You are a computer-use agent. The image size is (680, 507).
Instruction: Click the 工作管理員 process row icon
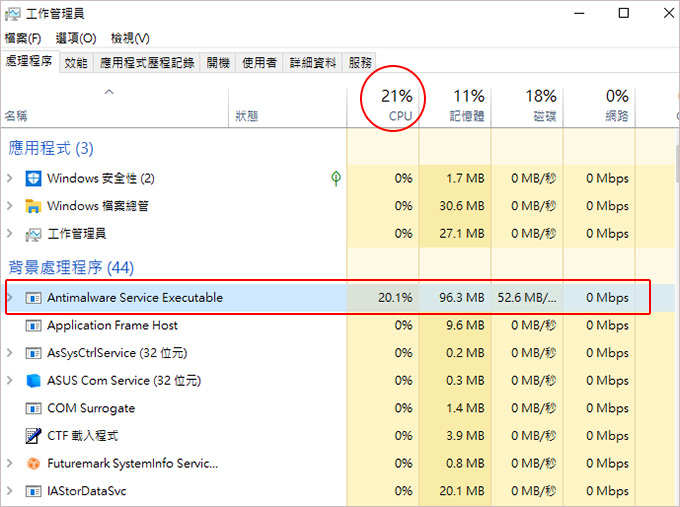click(33, 234)
